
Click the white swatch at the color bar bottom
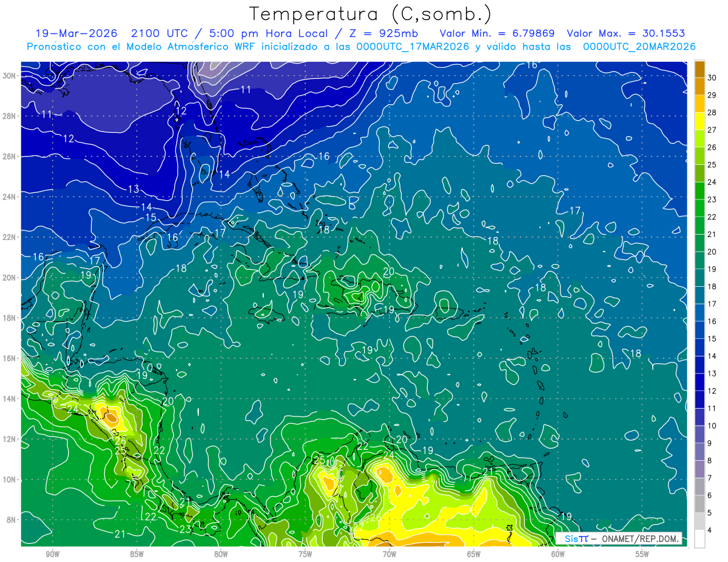pyautogui.click(x=699, y=539)
